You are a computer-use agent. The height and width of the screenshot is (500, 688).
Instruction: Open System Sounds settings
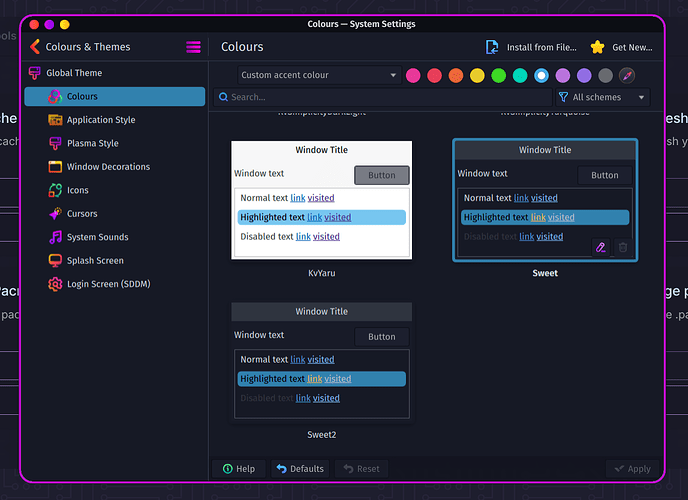pyautogui.click(x=97, y=237)
